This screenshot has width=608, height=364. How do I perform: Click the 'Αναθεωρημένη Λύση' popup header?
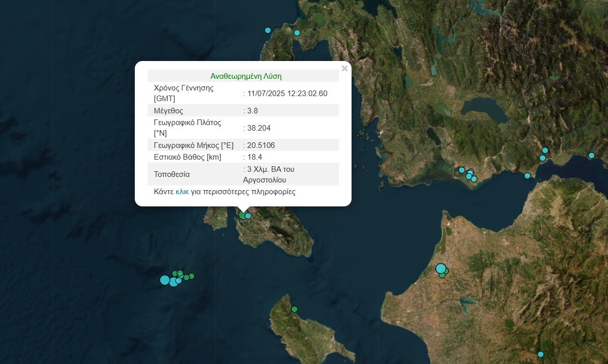[x=246, y=76]
